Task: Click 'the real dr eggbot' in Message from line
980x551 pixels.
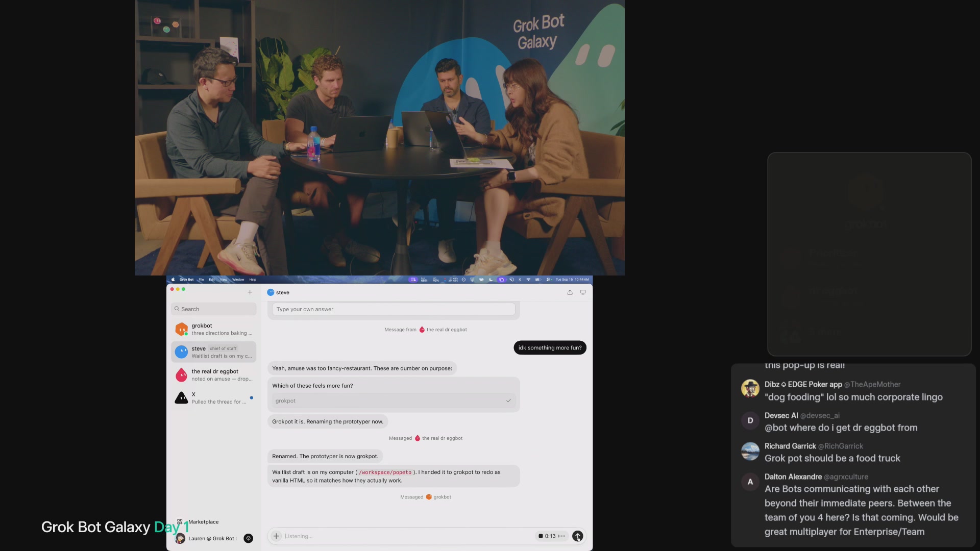Action: click(x=447, y=330)
